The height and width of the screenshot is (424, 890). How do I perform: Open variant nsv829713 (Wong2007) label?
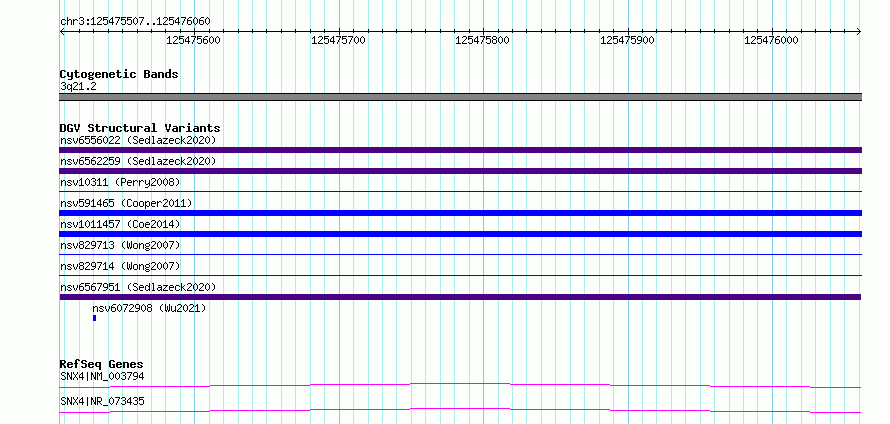point(120,245)
